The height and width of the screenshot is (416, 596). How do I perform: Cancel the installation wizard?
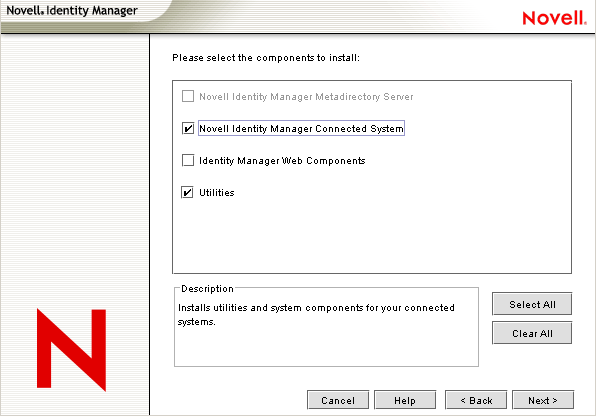[338, 400]
